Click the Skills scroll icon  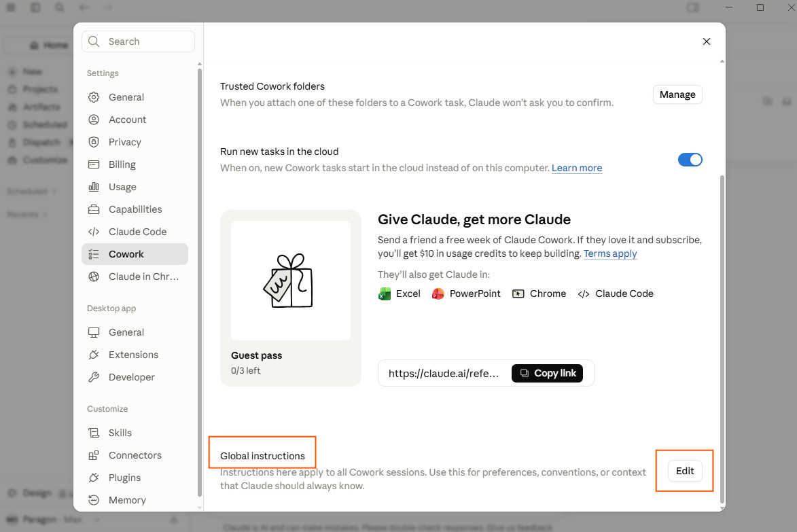(x=94, y=433)
